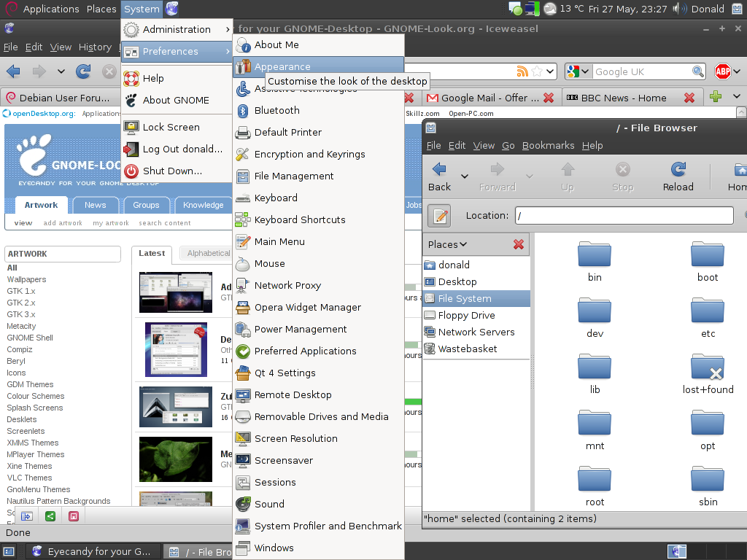
Task: Toggle location text entry button in File Browser
Action: tap(439, 216)
